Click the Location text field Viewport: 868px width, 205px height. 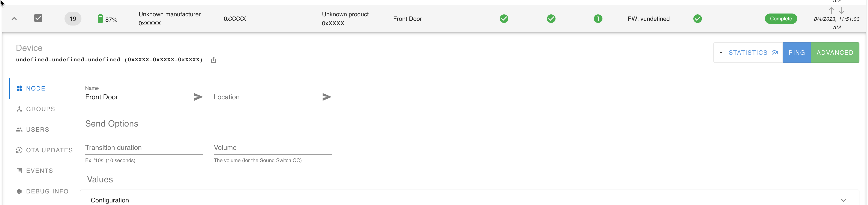coord(265,97)
